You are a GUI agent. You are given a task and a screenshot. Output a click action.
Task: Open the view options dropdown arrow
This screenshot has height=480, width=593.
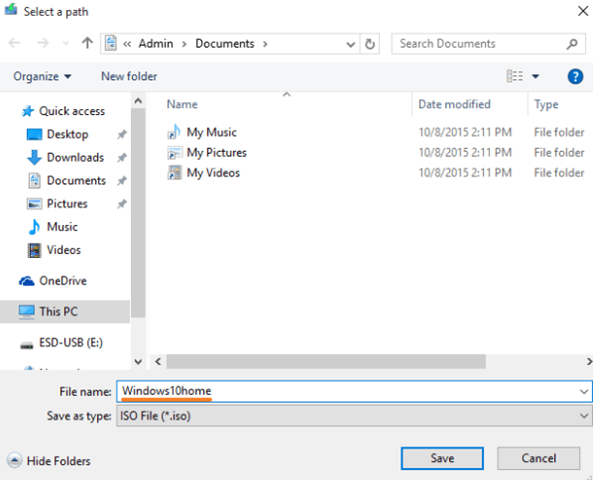(536, 76)
